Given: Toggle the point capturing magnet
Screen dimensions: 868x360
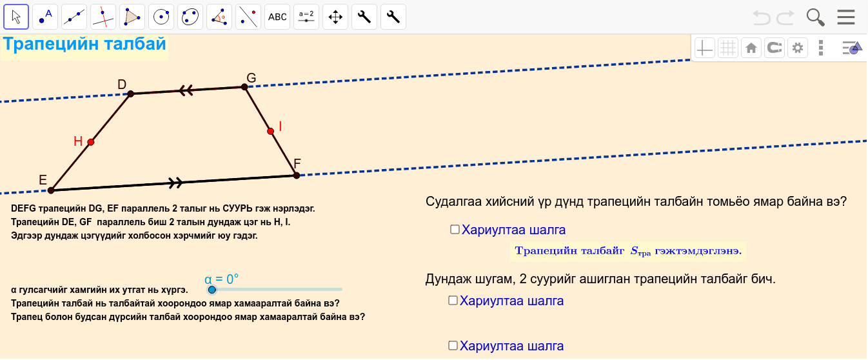Looking at the screenshot, I should coord(774,47).
